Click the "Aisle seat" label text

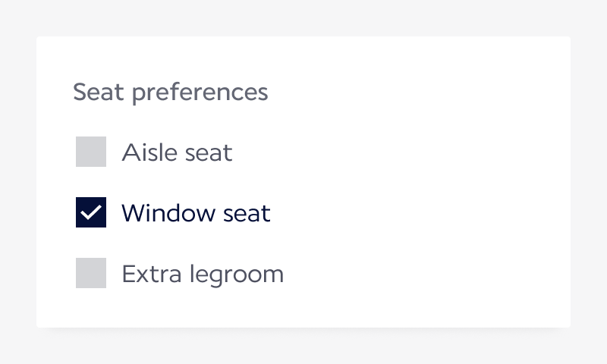click(x=177, y=152)
